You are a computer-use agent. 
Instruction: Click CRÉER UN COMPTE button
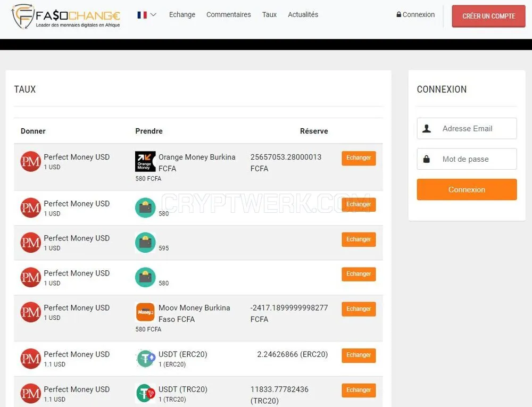[x=488, y=16]
